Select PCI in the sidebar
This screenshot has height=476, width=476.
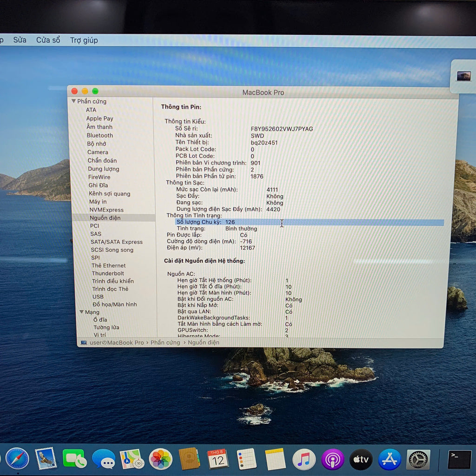94,226
